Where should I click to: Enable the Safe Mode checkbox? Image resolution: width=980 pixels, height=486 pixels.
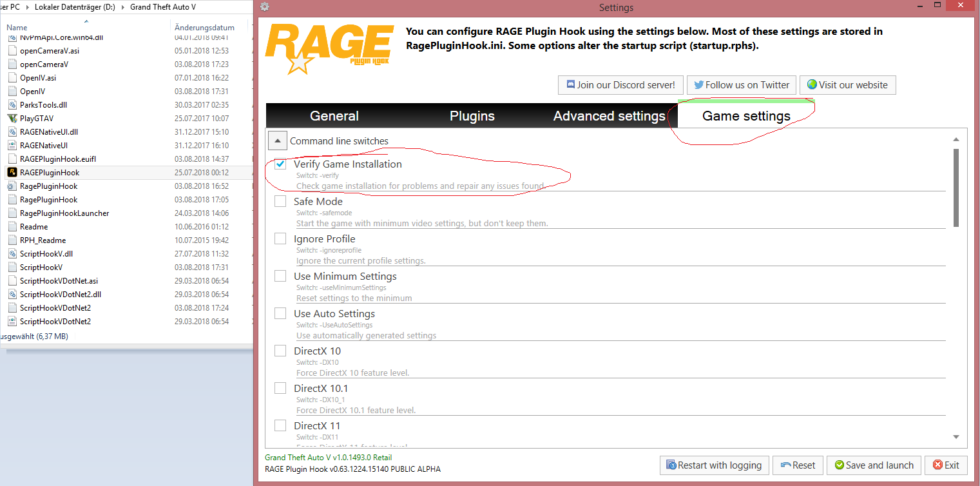pos(280,202)
